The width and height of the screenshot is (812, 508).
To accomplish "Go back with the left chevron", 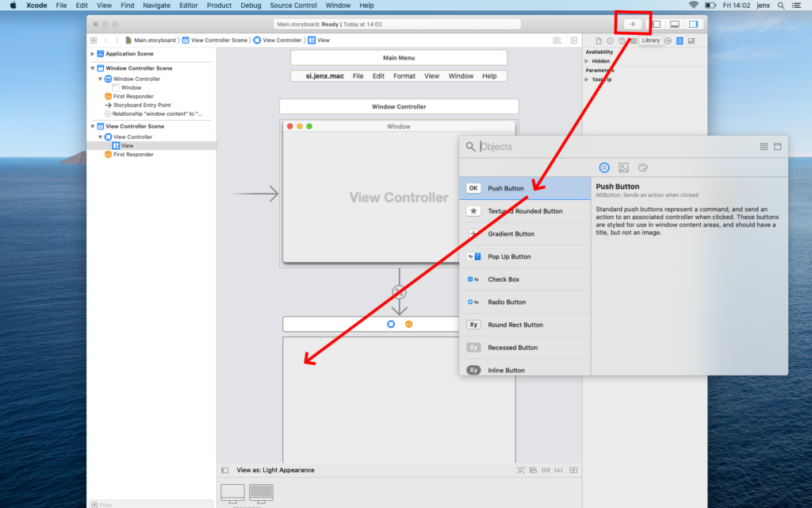I will click(105, 40).
